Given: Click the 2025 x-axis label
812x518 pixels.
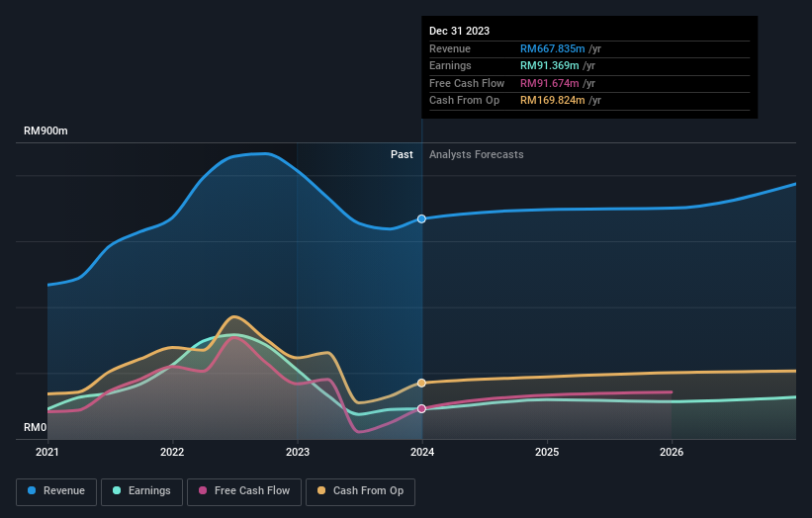Looking at the screenshot, I should (x=547, y=452).
